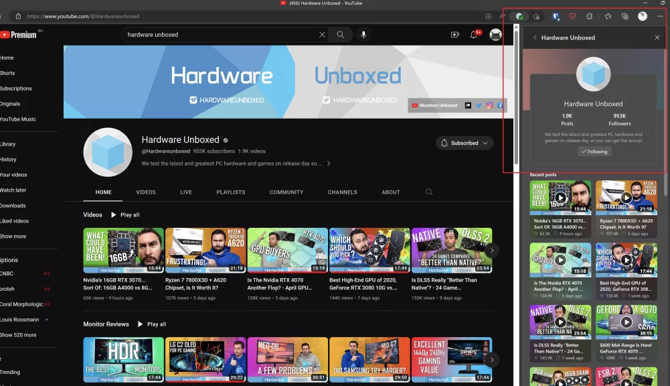The height and width of the screenshot is (386, 670).
Task: Click the channel's cube profile picture
Action: 108,152
